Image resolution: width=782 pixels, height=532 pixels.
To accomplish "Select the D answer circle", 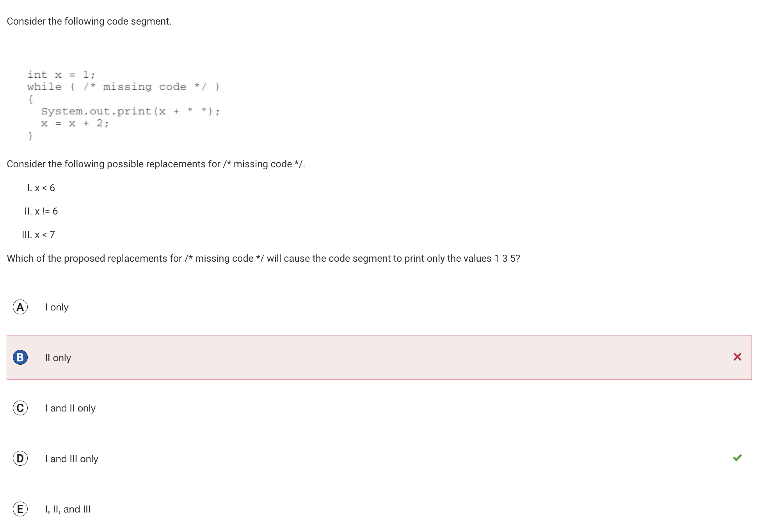I will click(20, 458).
